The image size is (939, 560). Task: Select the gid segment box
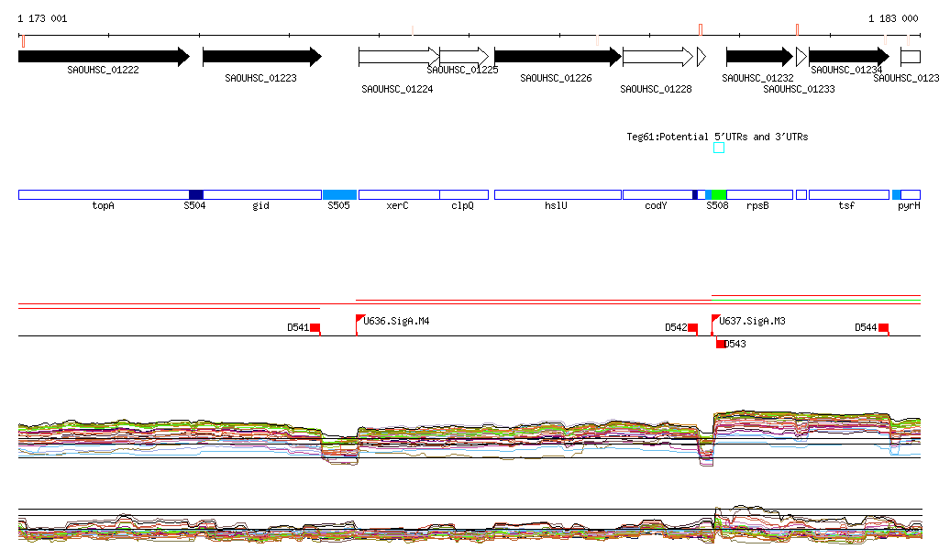pos(262,194)
